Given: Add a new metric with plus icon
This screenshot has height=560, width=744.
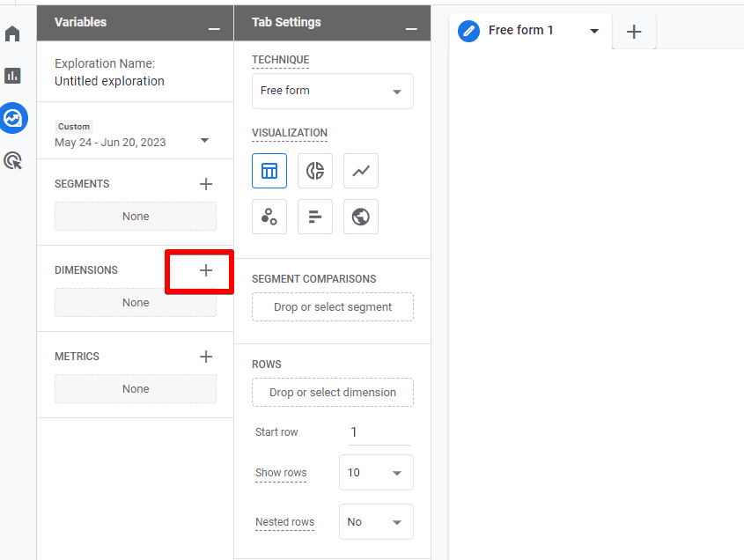Looking at the screenshot, I should click(x=206, y=357).
